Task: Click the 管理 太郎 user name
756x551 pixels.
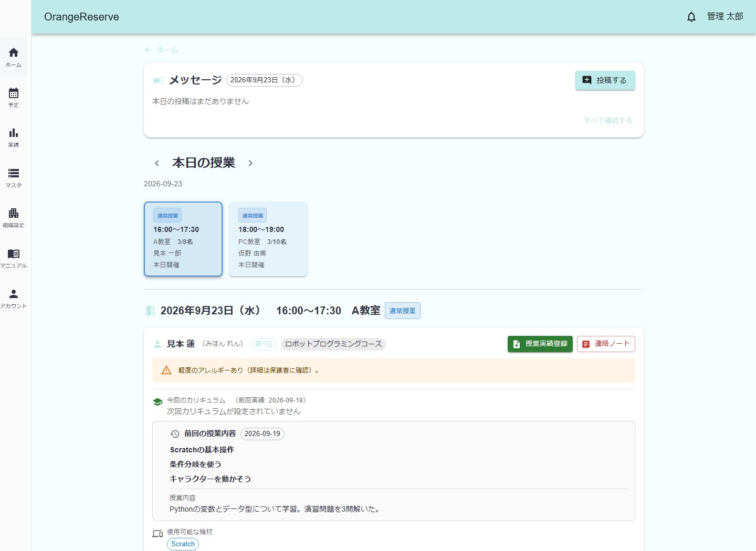Action: tap(725, 17)
